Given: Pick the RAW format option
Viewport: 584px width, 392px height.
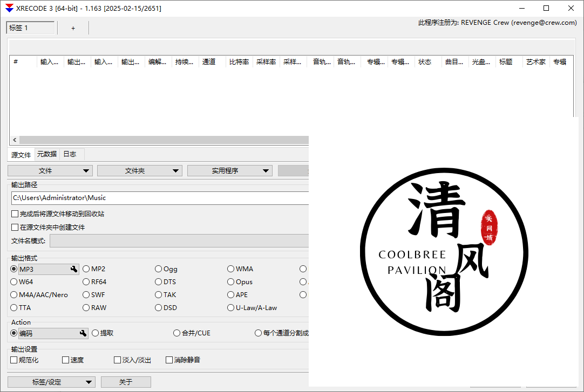Looking at the screenshot, I should click(86, 307).
